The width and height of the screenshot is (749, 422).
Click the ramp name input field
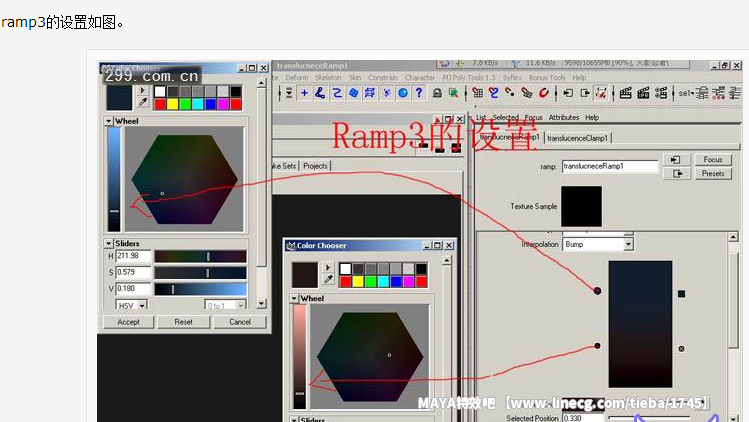(610, 166)
